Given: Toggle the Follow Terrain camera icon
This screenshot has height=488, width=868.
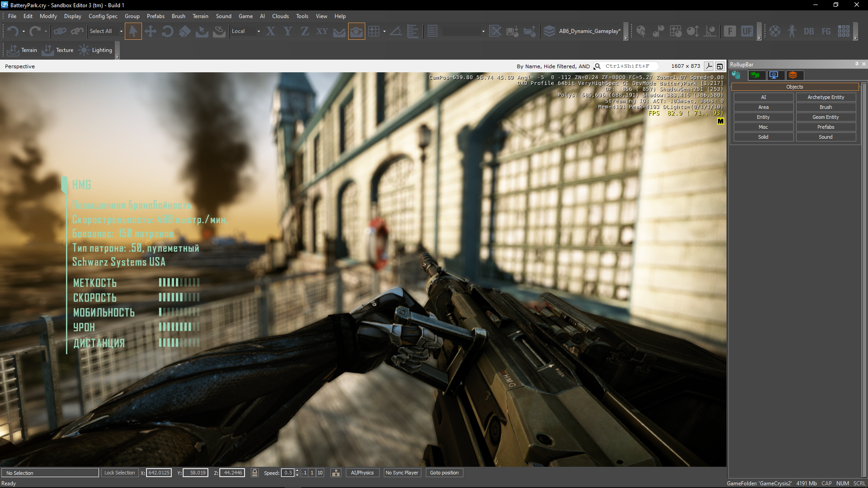Looking at the screenshot, I should pyautogui.click(x=356, y=31).
